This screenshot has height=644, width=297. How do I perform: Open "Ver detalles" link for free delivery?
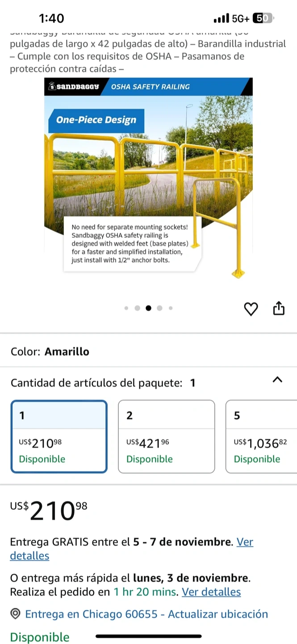point(245,542)
